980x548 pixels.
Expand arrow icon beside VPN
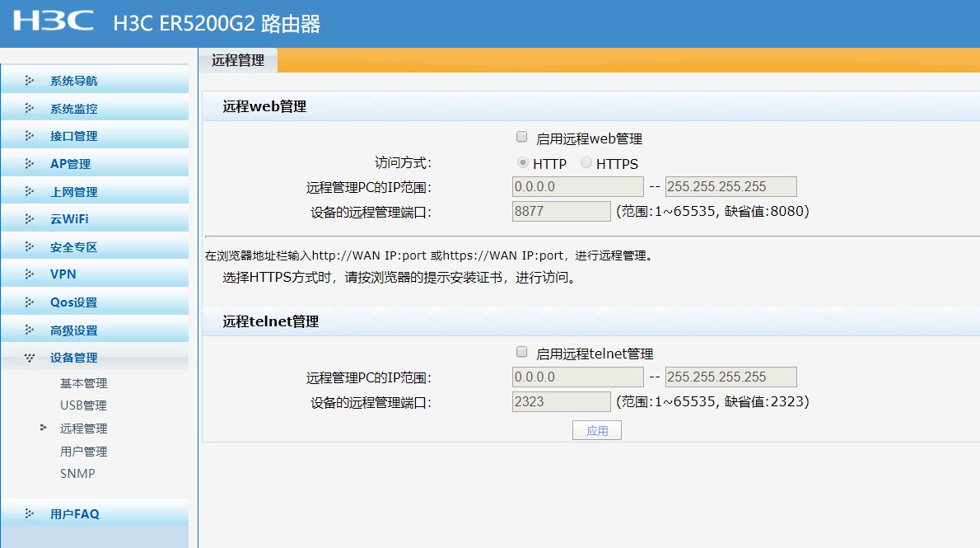tap(30, 274)
